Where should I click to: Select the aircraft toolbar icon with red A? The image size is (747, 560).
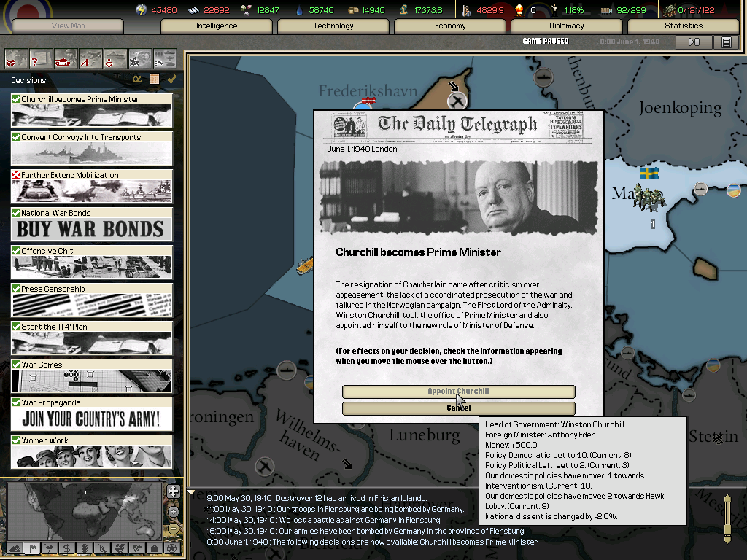pos(90,59)
